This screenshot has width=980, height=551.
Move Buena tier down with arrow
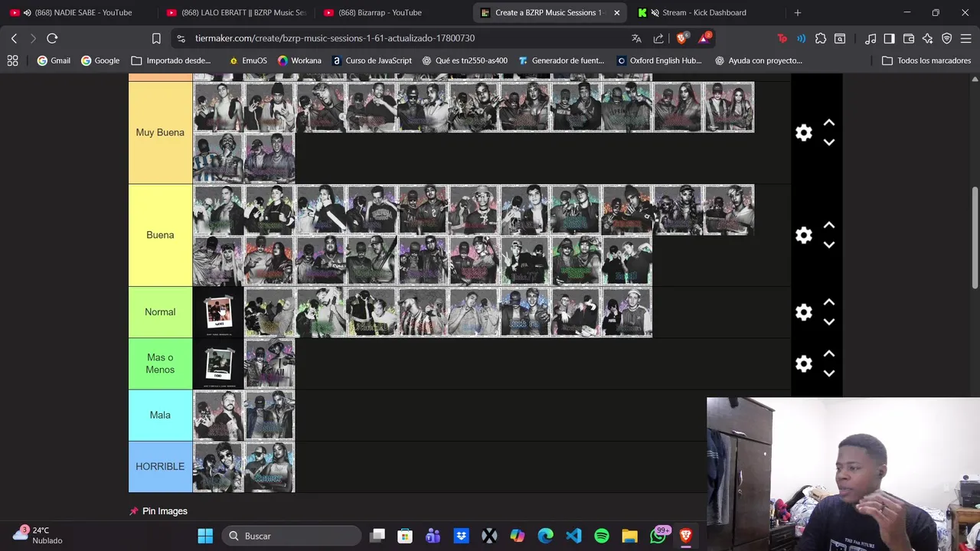click(x=828, y=245)
